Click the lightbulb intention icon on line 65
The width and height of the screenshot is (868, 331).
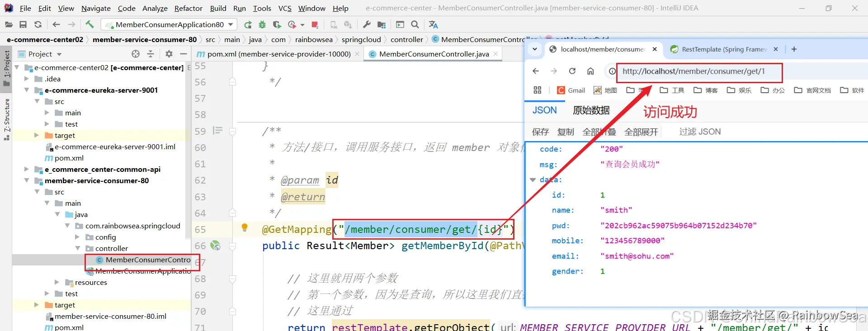[x=245, y=227]
